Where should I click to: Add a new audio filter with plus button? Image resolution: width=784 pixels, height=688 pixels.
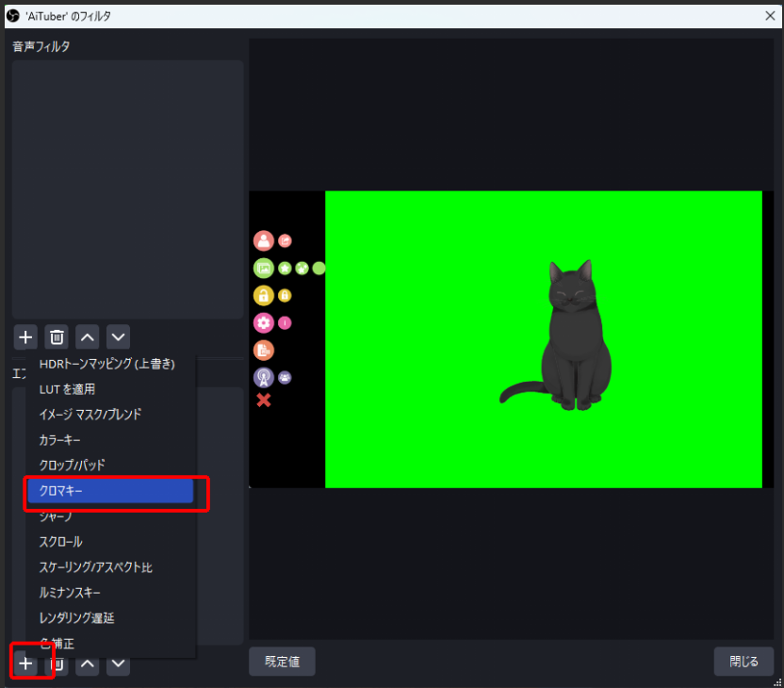[25, 336]
